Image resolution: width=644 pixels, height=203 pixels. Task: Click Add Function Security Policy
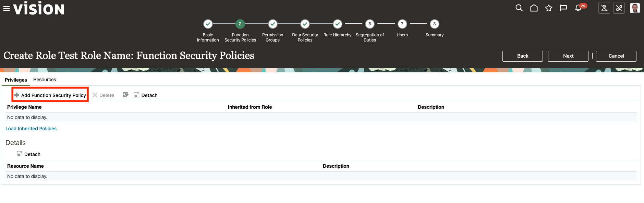50,95
